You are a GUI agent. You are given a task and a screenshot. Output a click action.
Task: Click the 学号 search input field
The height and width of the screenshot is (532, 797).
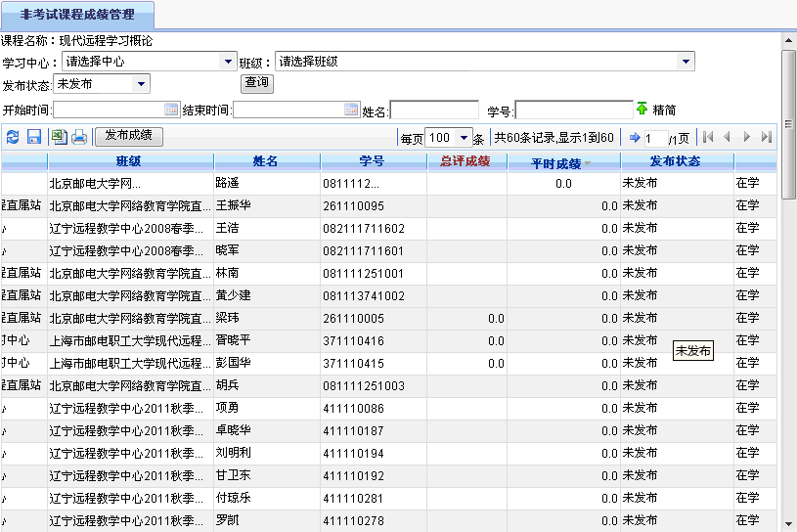574,110
